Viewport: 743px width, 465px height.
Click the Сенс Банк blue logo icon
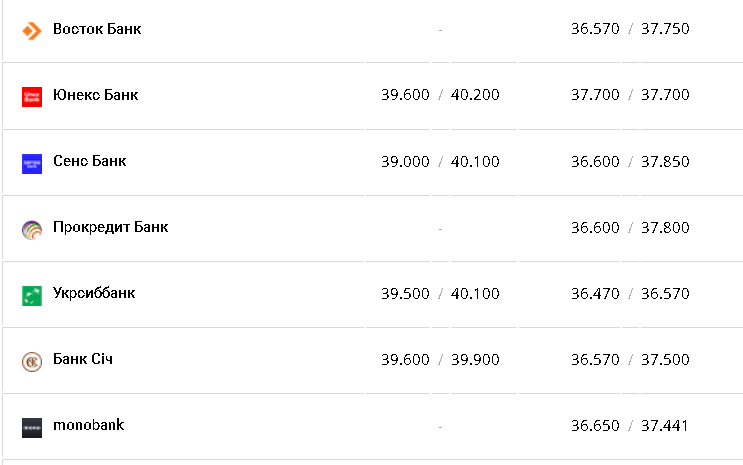32,163
